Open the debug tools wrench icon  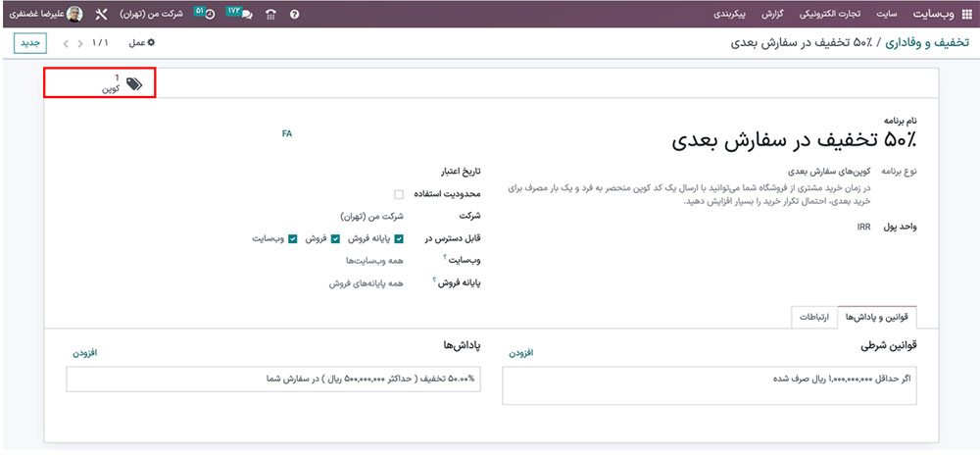(101, 15)
